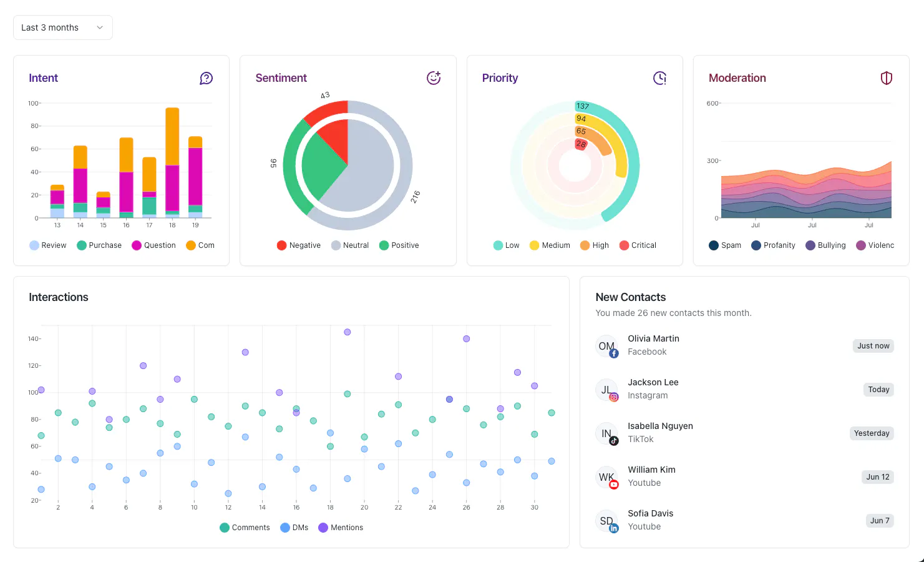
Task: Click the Priority clock icon
Action: point(660,78)
